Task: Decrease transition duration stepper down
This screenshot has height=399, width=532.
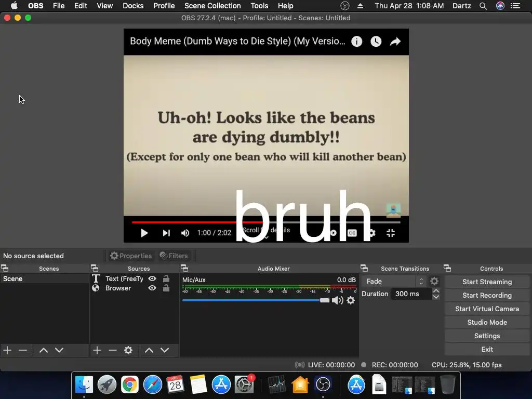Action: [x=436, y=297]
